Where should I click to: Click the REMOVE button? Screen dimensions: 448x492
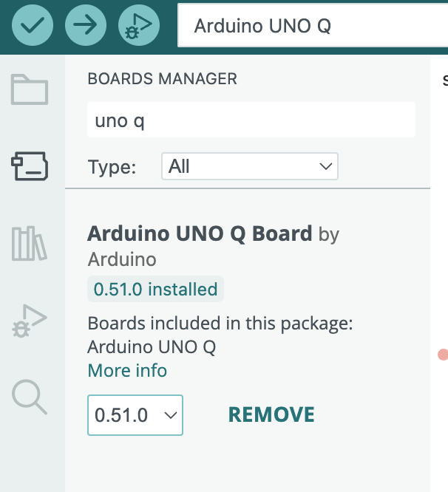(271, 415)
